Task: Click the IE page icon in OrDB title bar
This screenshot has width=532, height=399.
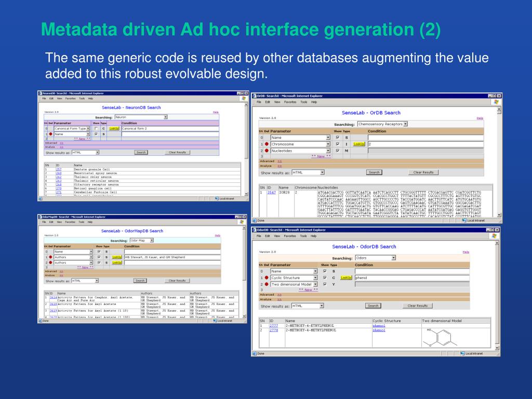Action: click(x=255, y=96)
